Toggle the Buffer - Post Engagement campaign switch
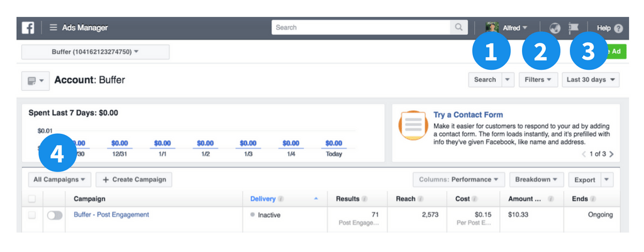This screenshot has width=644, height=252. [x=55, y=215]
